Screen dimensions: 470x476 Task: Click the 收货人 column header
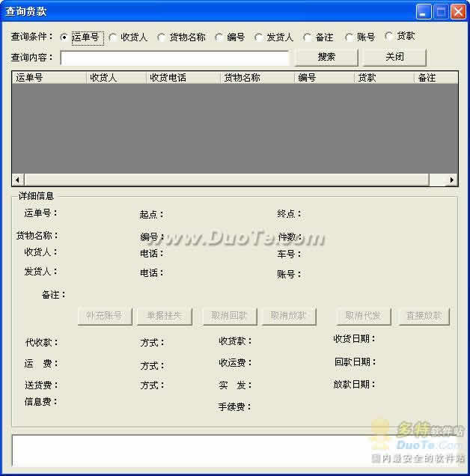pyautogui.click(x=116, y=78)
